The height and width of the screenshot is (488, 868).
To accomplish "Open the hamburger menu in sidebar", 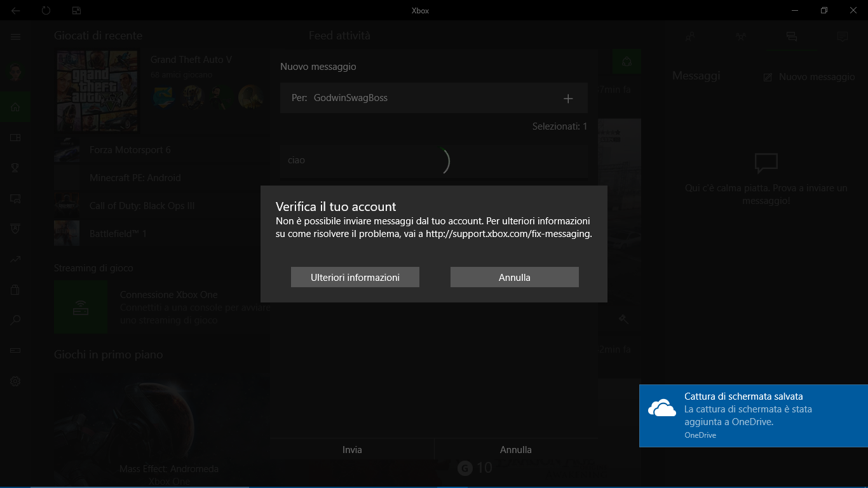I will (x=16, y=37).
